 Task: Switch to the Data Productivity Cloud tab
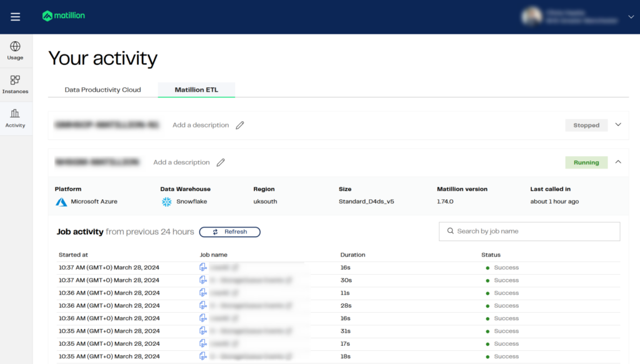102,89
